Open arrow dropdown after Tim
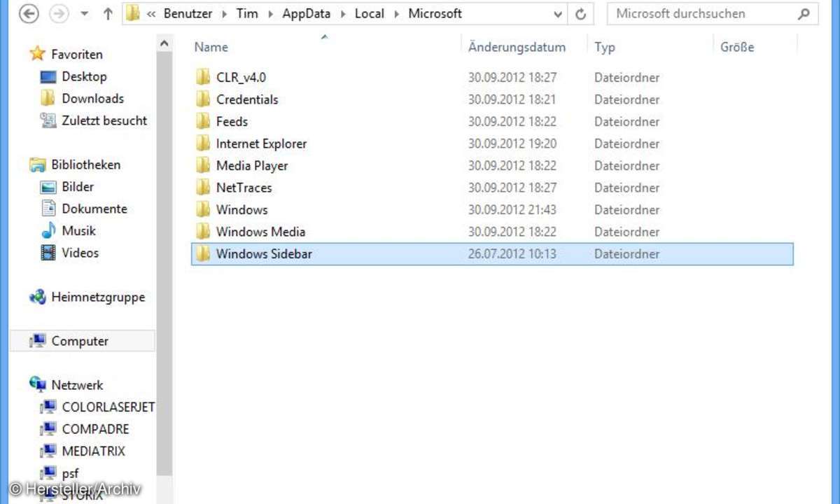 pyautogui.click(x=270, y=14)
